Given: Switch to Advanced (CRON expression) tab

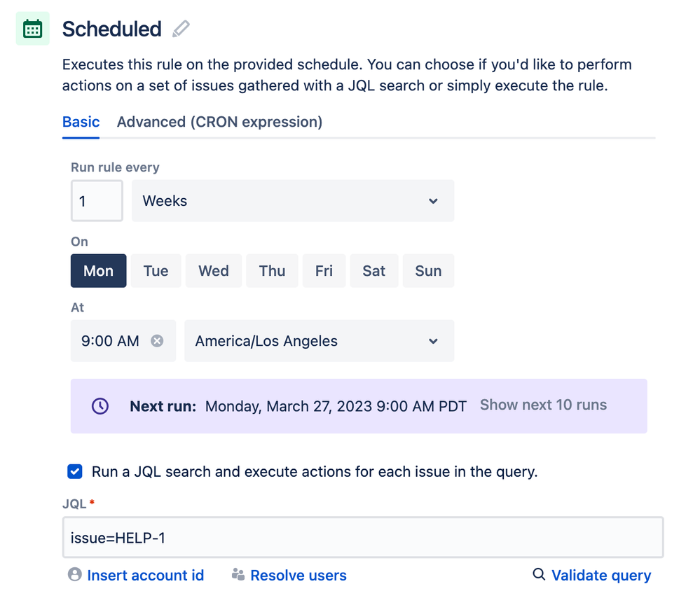Looking at the screenshot, I should [219, 122].
